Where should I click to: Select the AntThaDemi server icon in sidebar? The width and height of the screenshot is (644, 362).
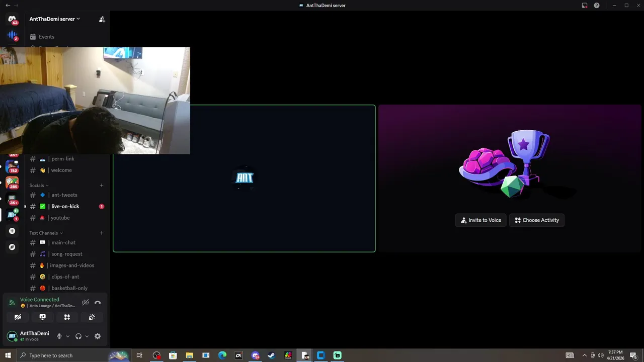pos(12,215)
